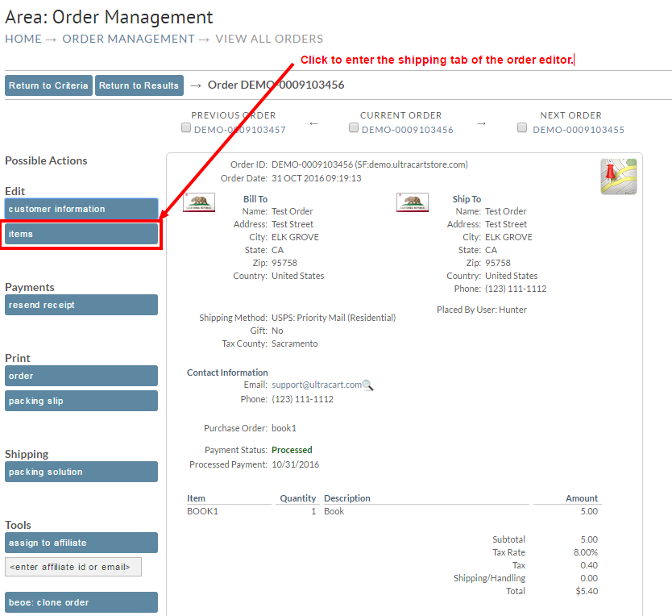Click the Ship To phone (123) 111-1112
This screenshot has height=616, width=672.
(x=516, y=289)
